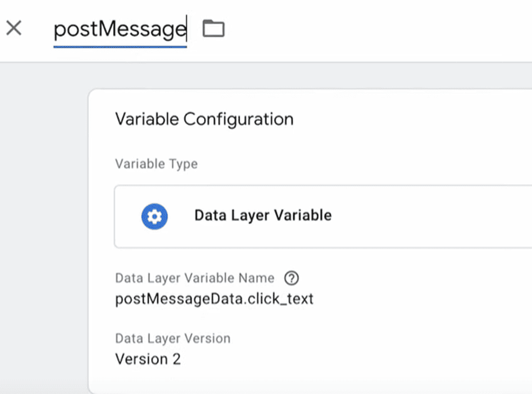This screenshot has height=394, width=532.
Task: Click the Version 2 value
Action: click(148, 360)
